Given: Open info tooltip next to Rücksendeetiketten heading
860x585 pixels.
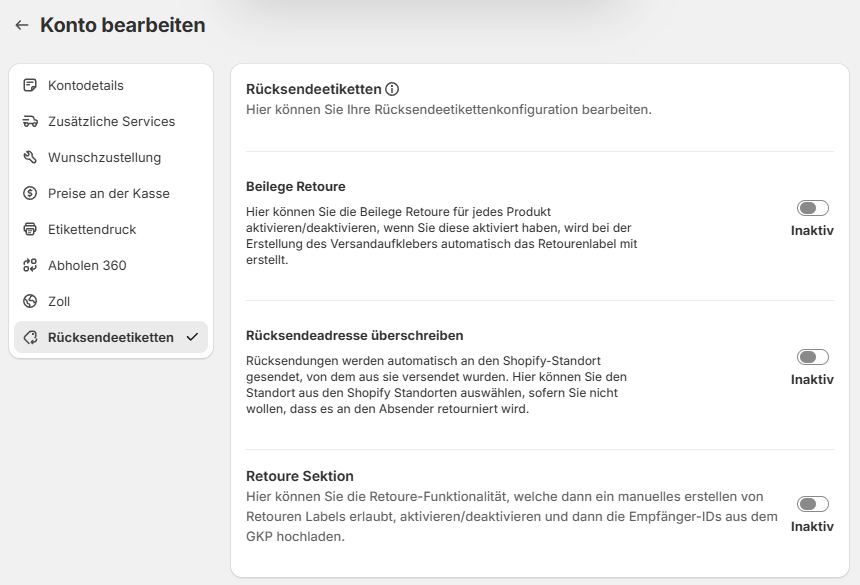Looking at the screenshot, I should pyautogui.click(x=392, y=89).
